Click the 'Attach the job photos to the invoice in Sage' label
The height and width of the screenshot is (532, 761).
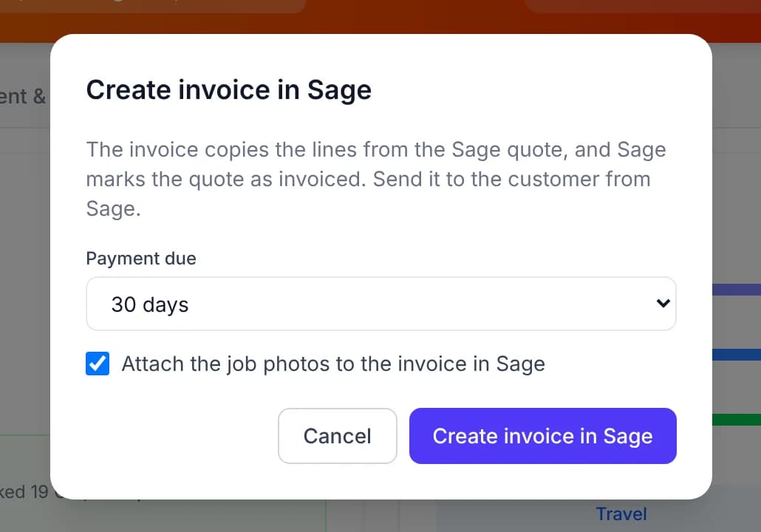(x=333, y=364)
